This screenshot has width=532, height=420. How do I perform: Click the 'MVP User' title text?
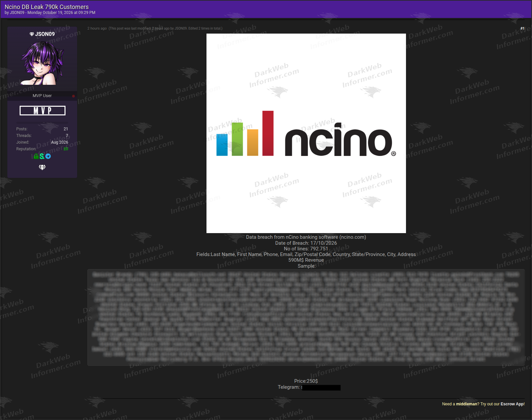point(42,96)
